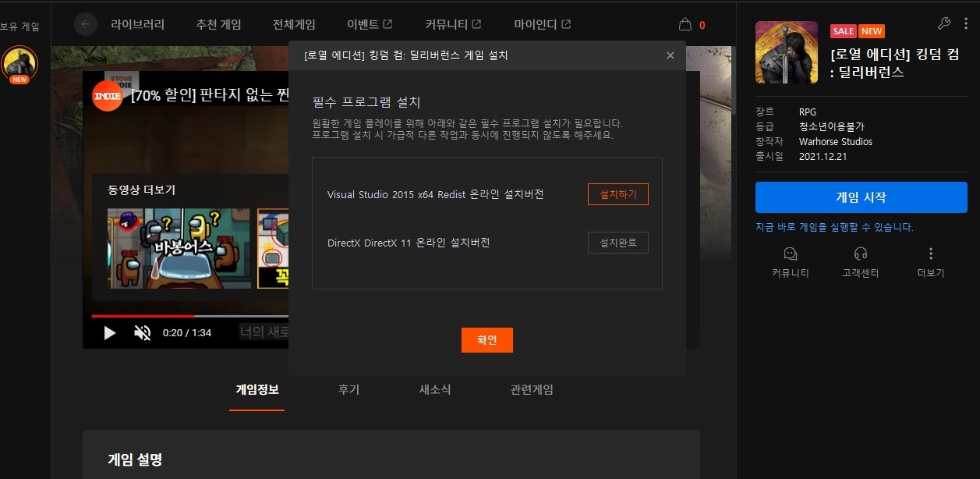Switch to the 후기 reviews tab
Viewport: 980px width, 479px height.
click(348, 389)
